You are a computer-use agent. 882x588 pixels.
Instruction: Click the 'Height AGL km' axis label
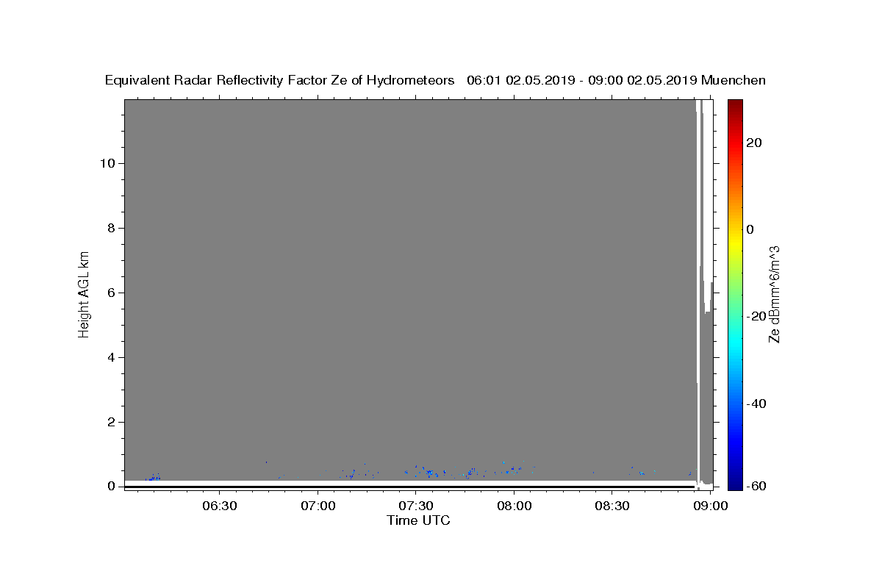pos(85,293)
